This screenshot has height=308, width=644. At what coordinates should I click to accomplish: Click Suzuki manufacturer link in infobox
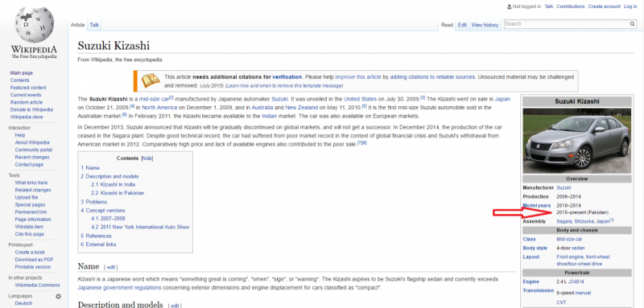click(x=563, y=188)
